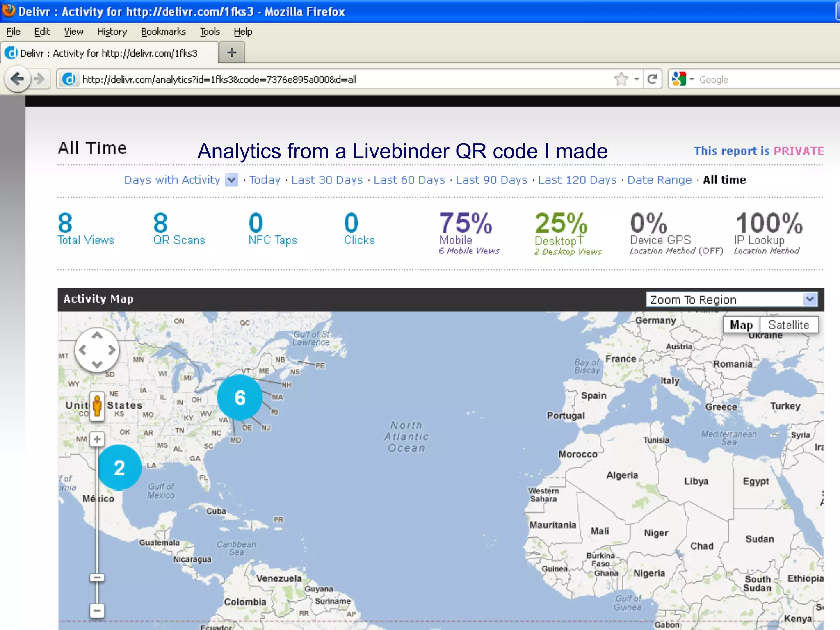This screenshot has height=630, width=840.
Task: Click the Firefox logo in title bar
Action: (x=8, y=10)
